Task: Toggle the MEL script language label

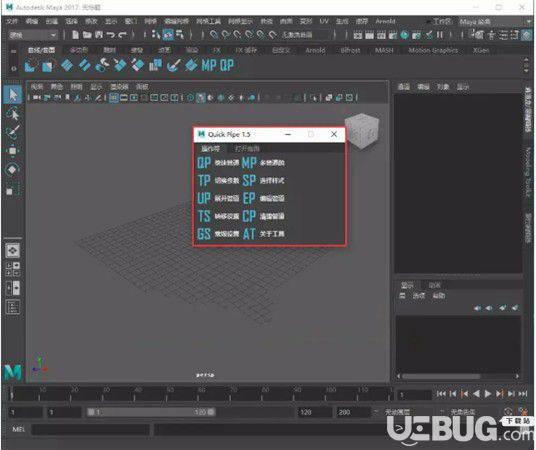Action: [x=18, y=429]
